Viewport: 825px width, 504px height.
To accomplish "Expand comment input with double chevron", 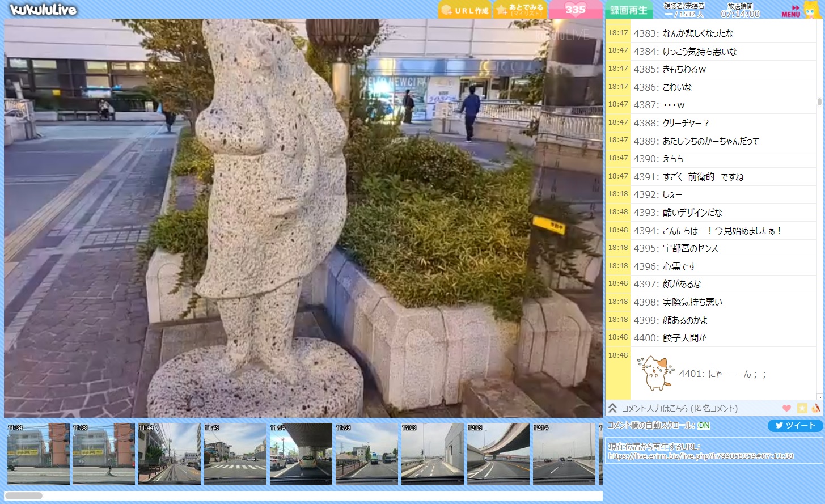I will click(x=612, y=408).
